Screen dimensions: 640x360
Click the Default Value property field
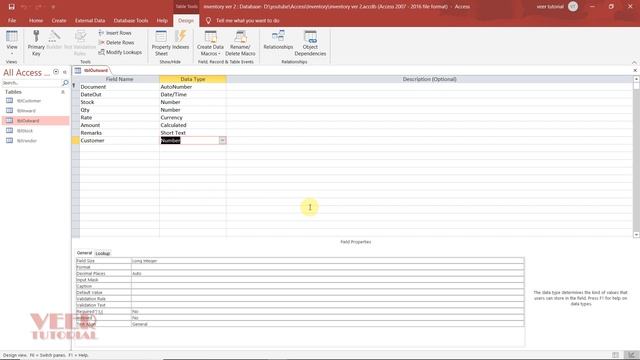pyautogui.click(x=328, y=293)
